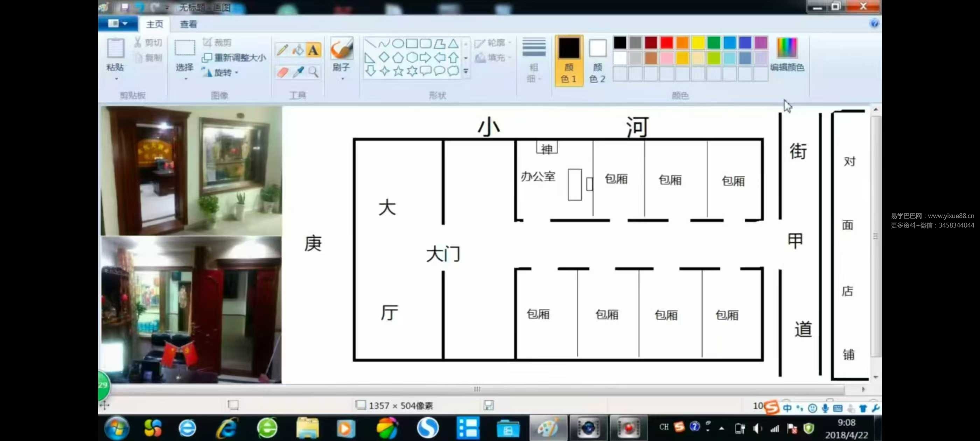Toggle the 颜色 1 foreground color selector
This screenshot has width=980, height=441.
(x=569, y=61)
